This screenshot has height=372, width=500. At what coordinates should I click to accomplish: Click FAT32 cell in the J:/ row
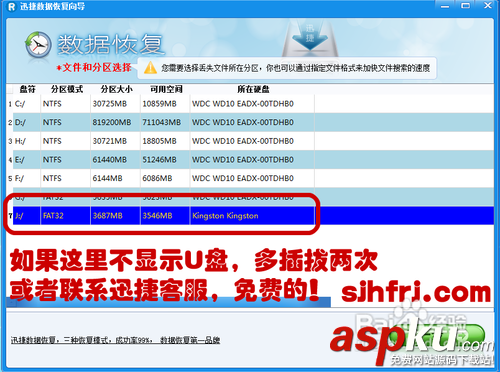coord(65,216)
